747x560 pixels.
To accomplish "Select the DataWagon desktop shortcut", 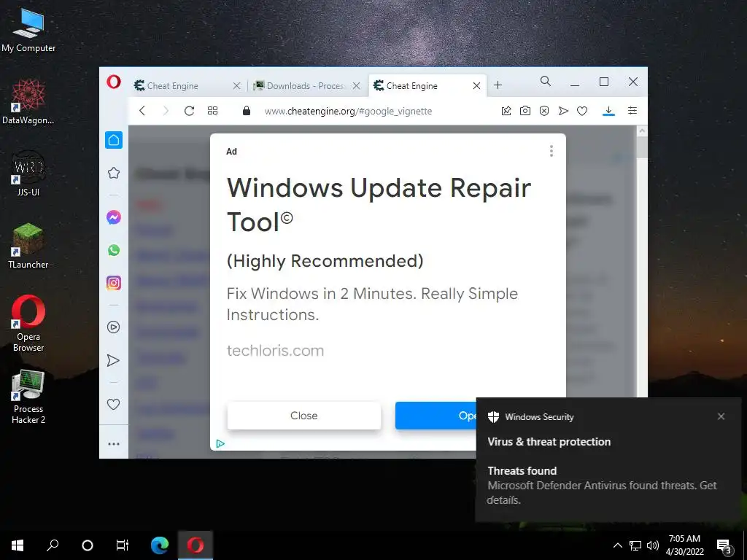I will pos(28,102).
